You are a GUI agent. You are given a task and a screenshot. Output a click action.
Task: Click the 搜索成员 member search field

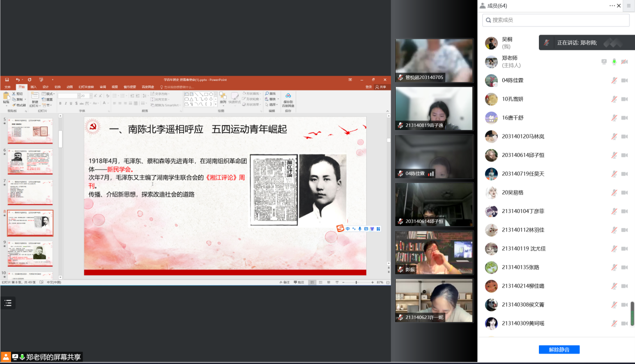coord(556,20)
